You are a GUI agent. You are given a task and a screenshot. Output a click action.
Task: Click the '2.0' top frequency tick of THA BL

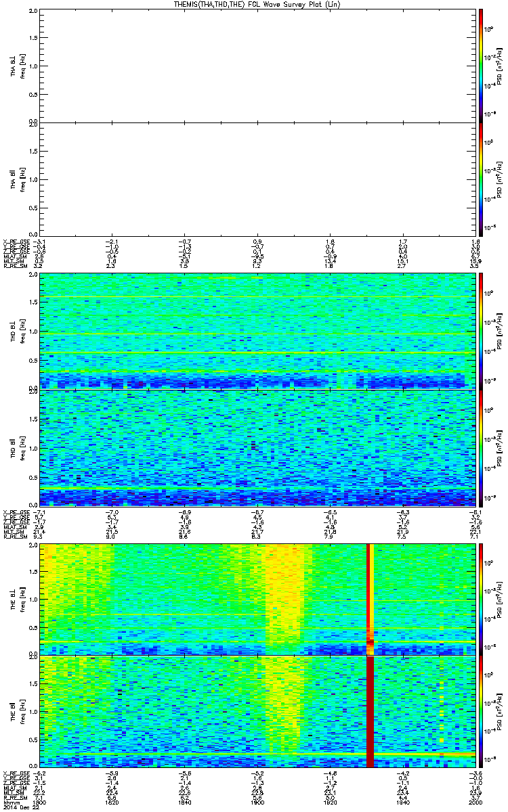[x=33, y=12]
